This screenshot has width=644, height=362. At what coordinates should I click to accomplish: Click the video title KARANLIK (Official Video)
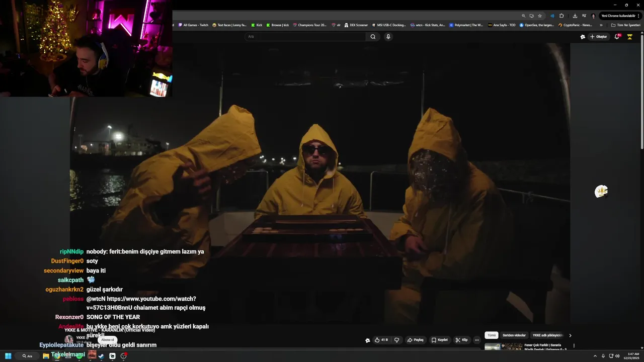(x=110, y=330)
